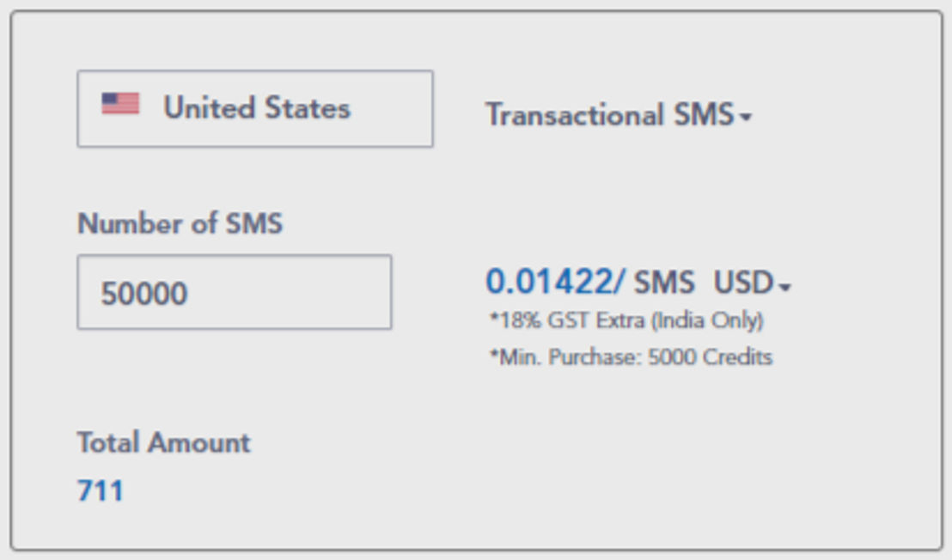Viewport: 952px width, 560px height.
Task: Click the 'USD' currency text
Action: point(743,283)
